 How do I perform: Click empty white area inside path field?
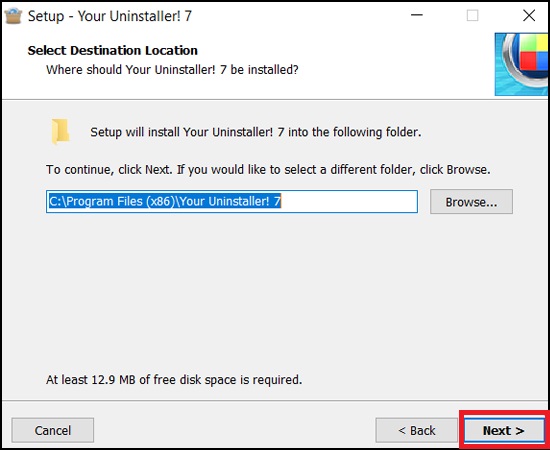[349, 201]
